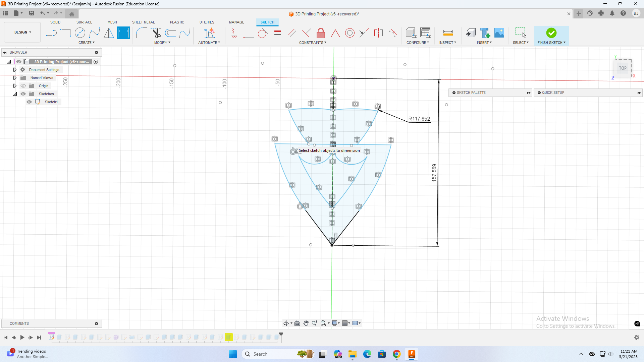This screenshot has height=362, width=644.
Task: Select the Line tool in Create
Action: click(51, 33)
